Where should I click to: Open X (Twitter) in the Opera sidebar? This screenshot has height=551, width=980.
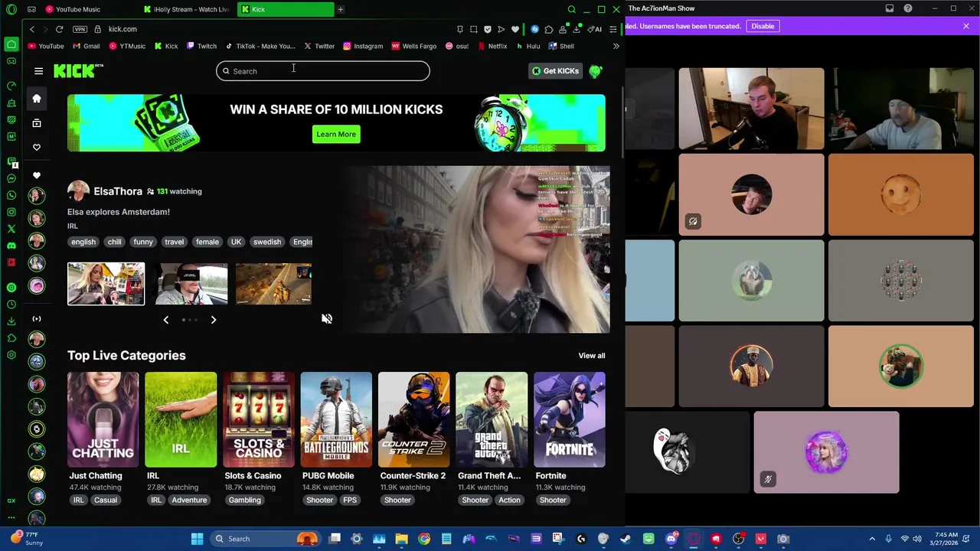[11, 229]
